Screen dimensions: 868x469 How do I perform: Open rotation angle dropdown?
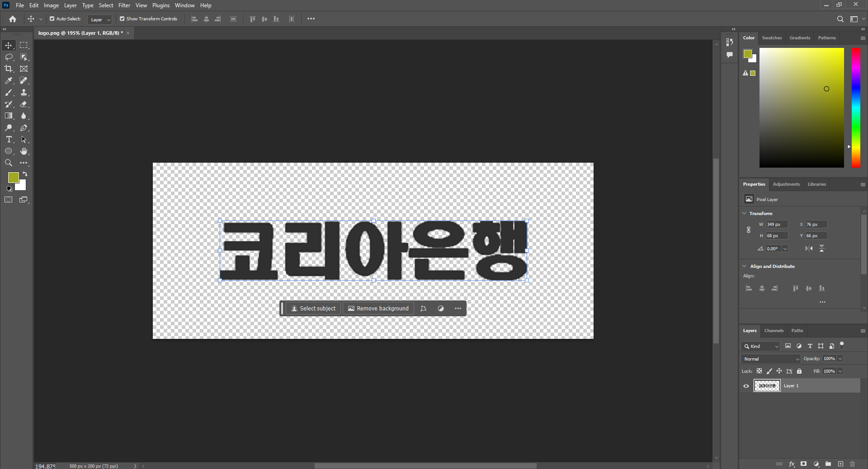click(x=785, y=249)
